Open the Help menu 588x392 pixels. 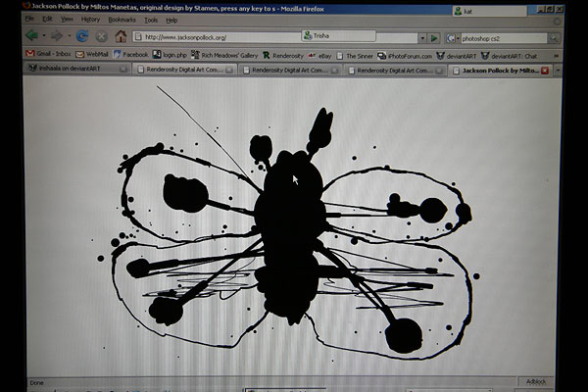tap(171, 21)
